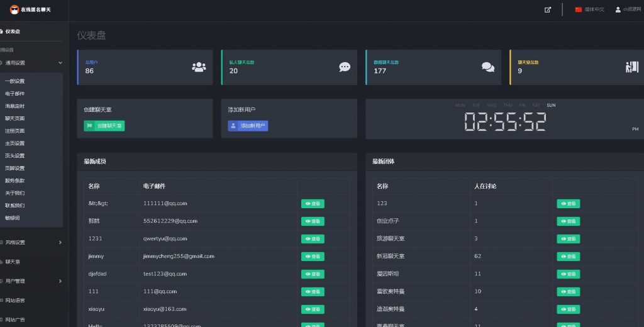The width and height of the screenshot is (644, 327).
Task: Click the gear icon beside 通用设置
Action: pyautogui.click(x=1, y=63)
